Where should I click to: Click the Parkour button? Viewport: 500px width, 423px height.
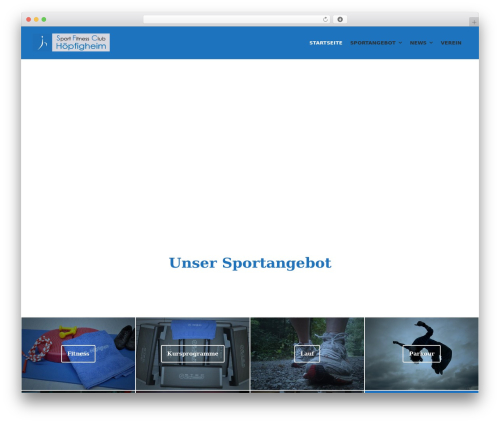(422, 354)
